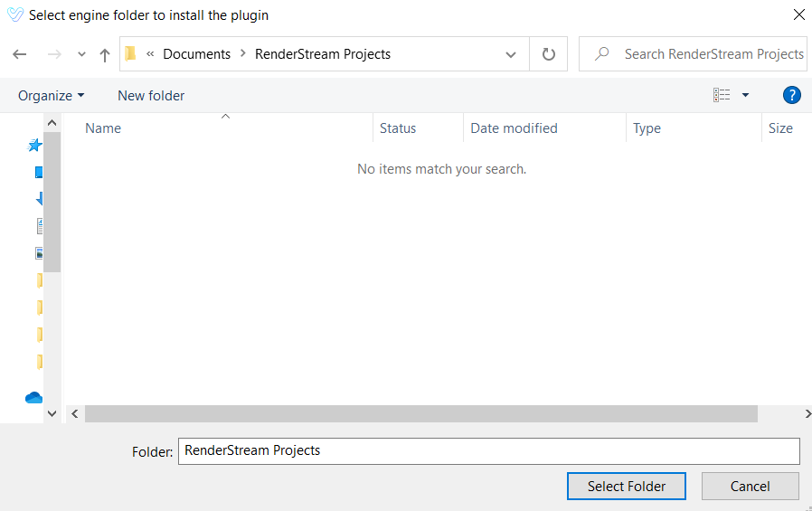Open Downloads from the navigation pane

40,199
